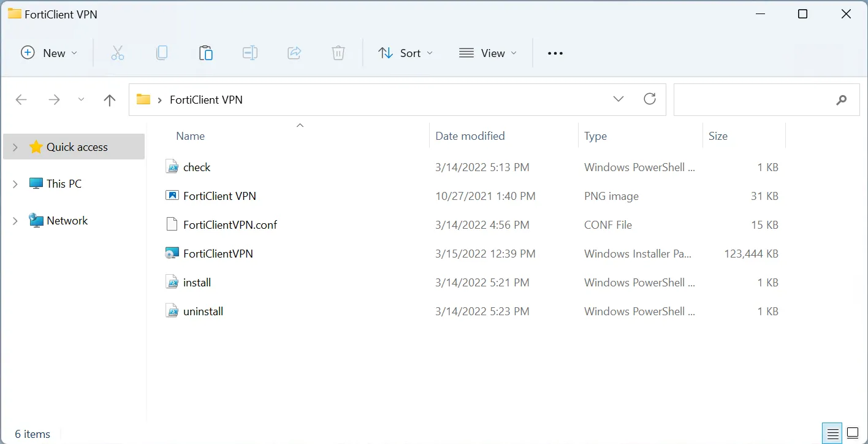Viewport: 868px width, 444px height.
Task: Click the folder icon in address bar
Action: tap(143, 99)
